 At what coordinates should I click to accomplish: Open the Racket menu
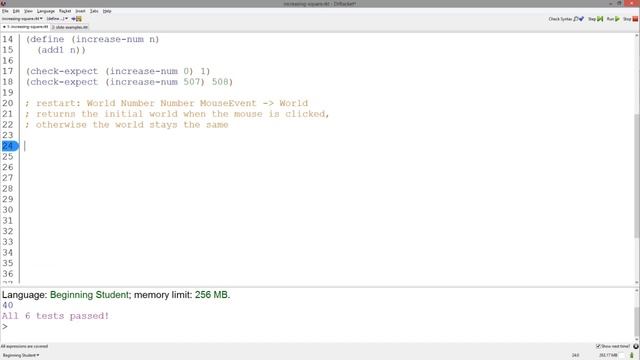point(65,11)
